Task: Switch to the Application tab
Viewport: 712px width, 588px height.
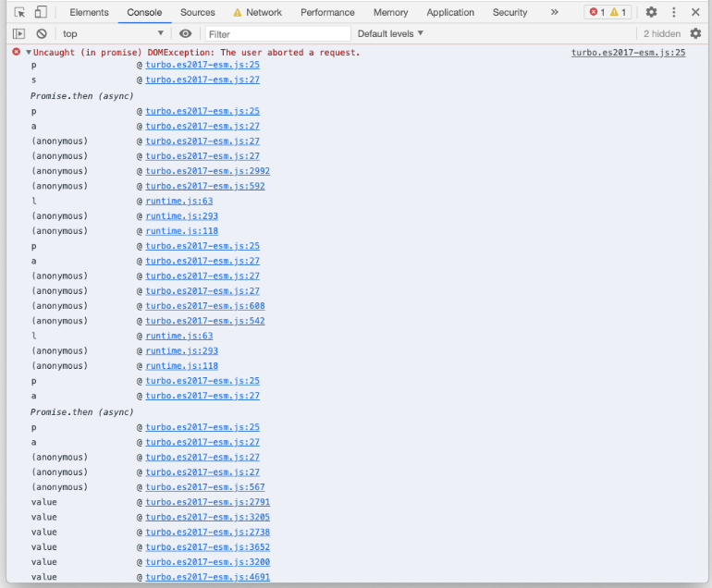Action: (x=450, y=12)
